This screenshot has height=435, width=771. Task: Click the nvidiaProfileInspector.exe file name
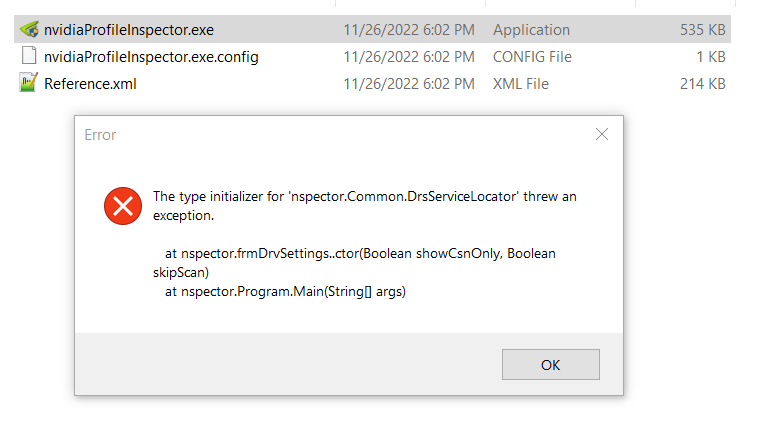129,30
